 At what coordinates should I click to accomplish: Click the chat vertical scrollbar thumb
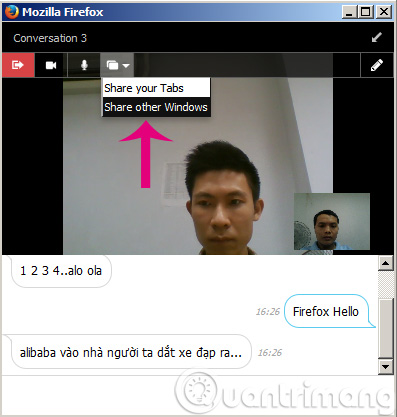tap(386, 329)
